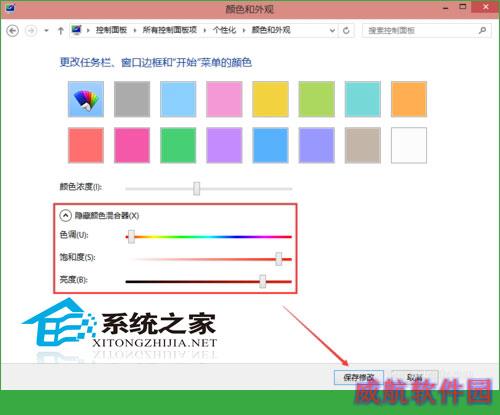Screen dimensions: 500x415
Task: Pick the gray color swatch
Action: pyautogui.click(x=132, y=99)
